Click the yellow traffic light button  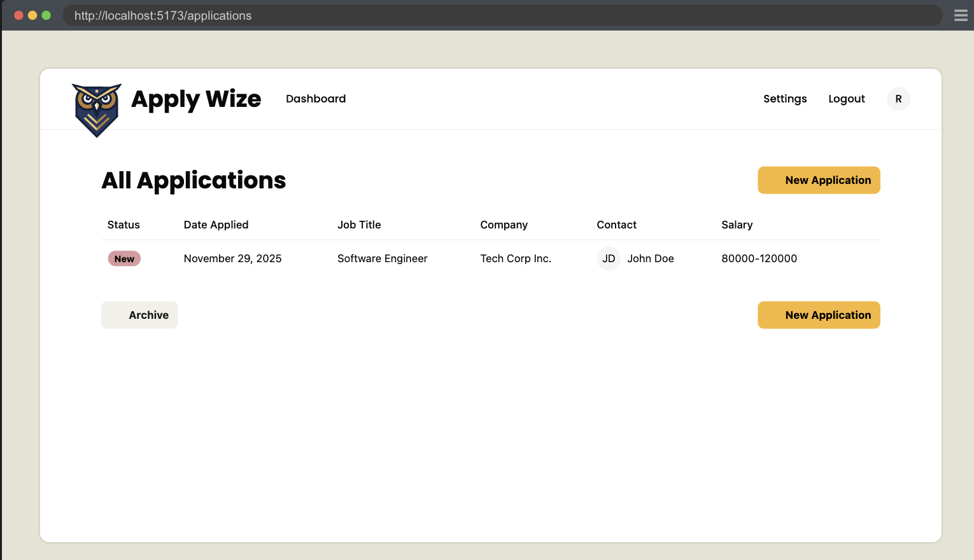(31, 14)
